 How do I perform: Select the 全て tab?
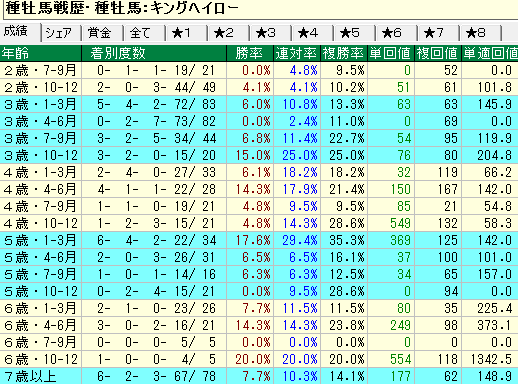pos(145,33)
